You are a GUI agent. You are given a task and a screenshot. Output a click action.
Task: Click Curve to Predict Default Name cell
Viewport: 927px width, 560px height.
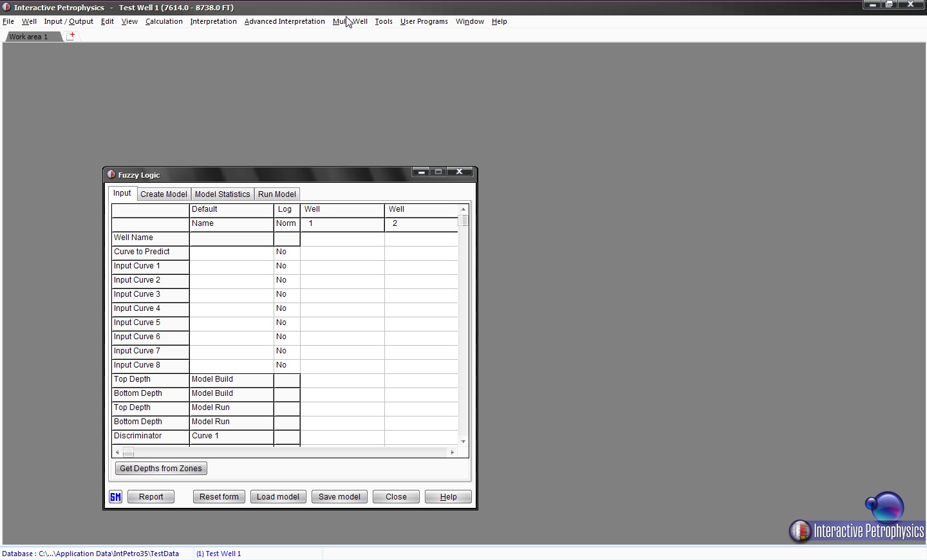pyautogui.click(x=232, y=252)
